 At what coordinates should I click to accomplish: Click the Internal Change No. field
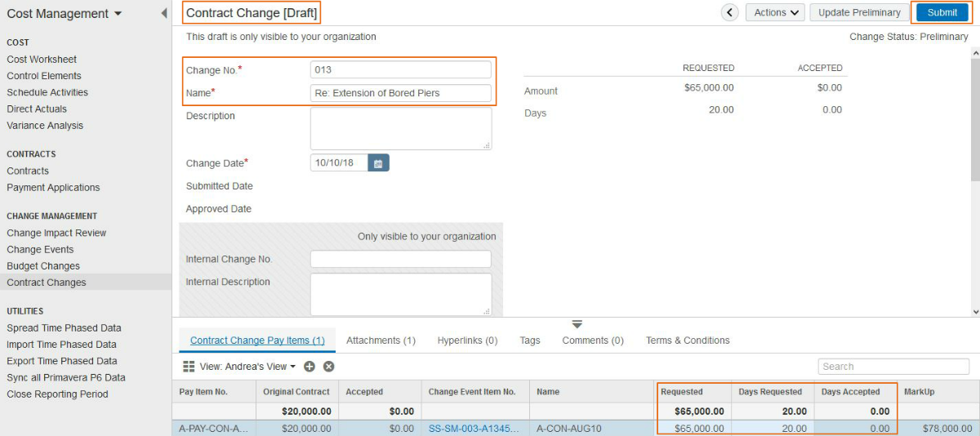(x=401, y=259)
